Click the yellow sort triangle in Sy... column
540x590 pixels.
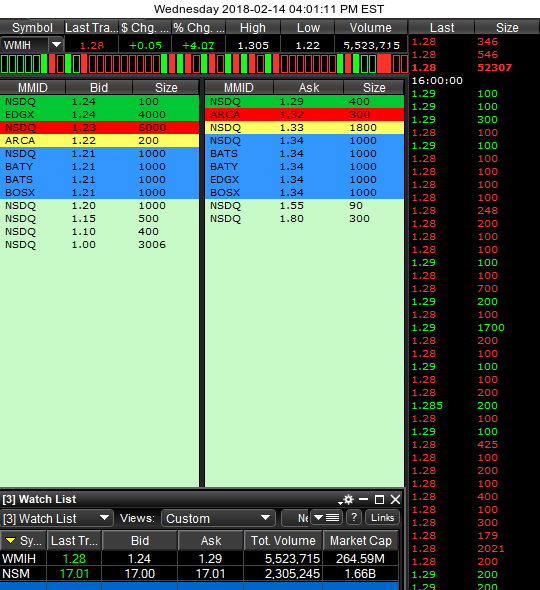pyautogui.click(x=10, y=541)
